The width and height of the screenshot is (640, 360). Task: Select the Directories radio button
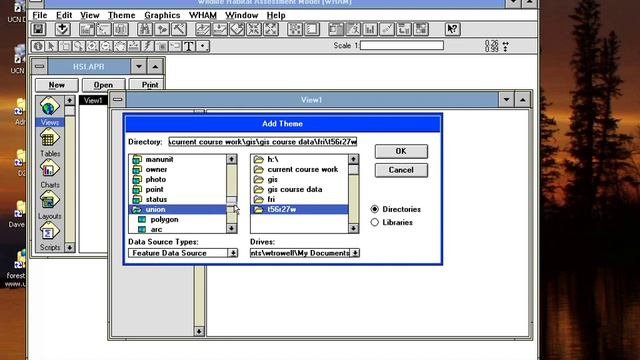click(374, 209)
